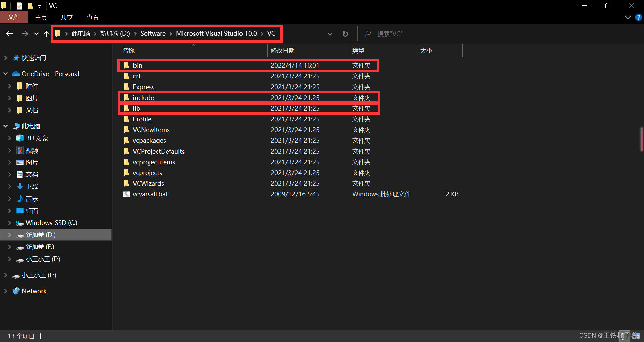Click the Quick Access star icon
The image size is (644, 342).
(x=16, y=58)
